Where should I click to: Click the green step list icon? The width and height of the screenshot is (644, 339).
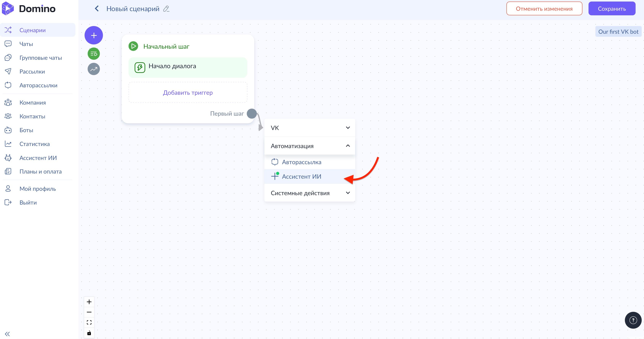click(94, 54)
